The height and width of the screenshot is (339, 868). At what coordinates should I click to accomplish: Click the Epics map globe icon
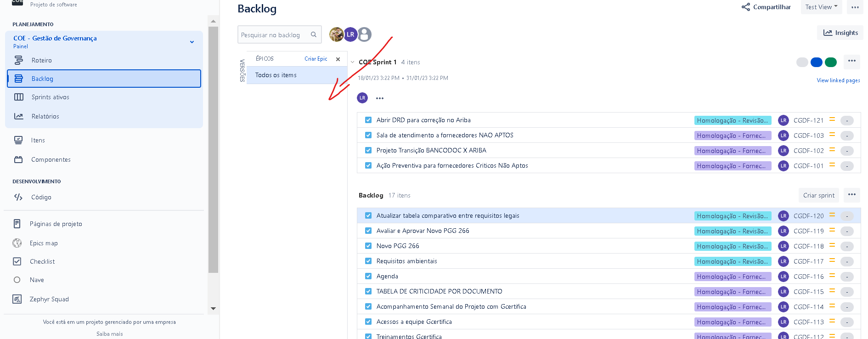pyautogui.click(x=17, y=243)
